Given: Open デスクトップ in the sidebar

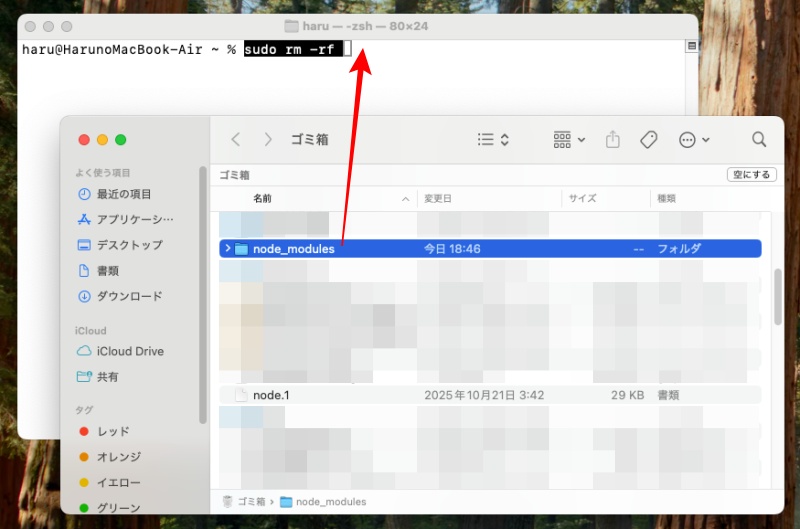Looking at the screenshot, I should (129, 245).
